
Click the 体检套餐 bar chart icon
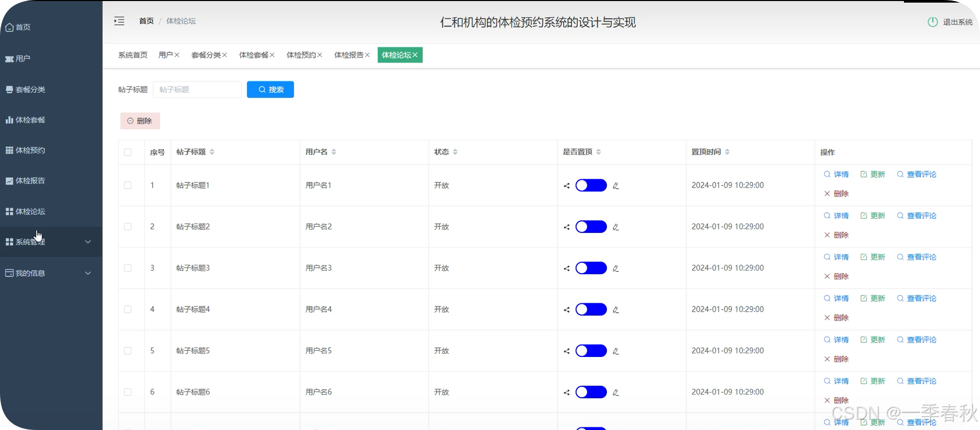click(x=9, y=120)
